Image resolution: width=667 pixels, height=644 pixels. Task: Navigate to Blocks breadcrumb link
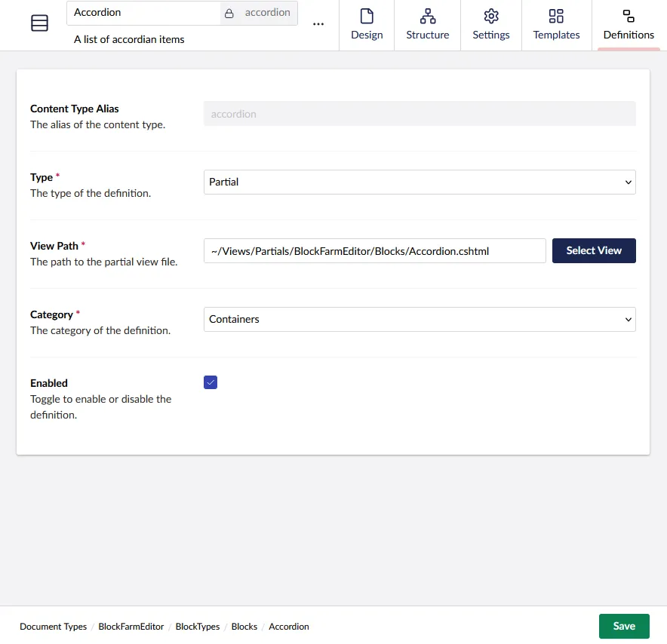(244, 627)
